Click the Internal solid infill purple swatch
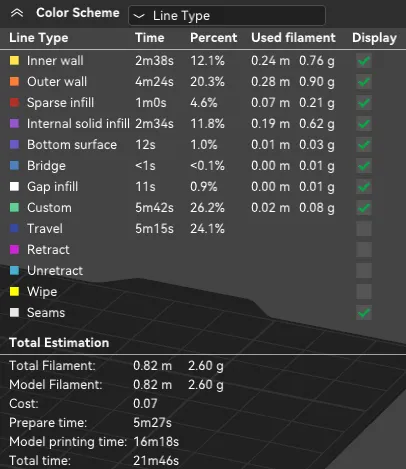The width and height of the screenshot is (406, 469). pyautogui.click(x=14, y=124)
